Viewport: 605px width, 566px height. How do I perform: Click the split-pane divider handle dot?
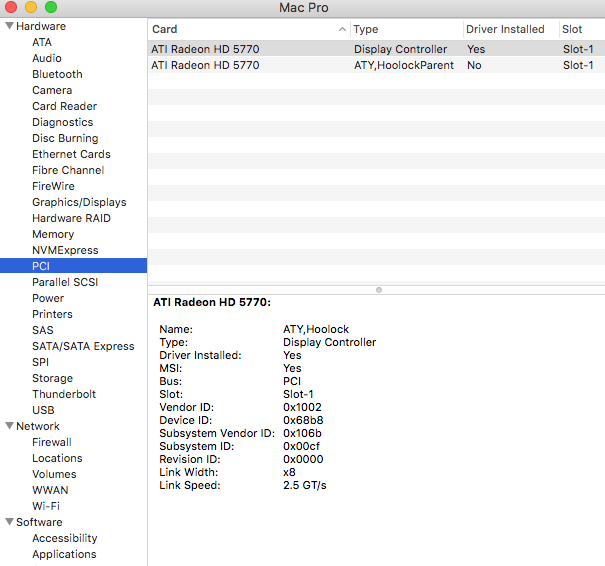tap(379, 290)
